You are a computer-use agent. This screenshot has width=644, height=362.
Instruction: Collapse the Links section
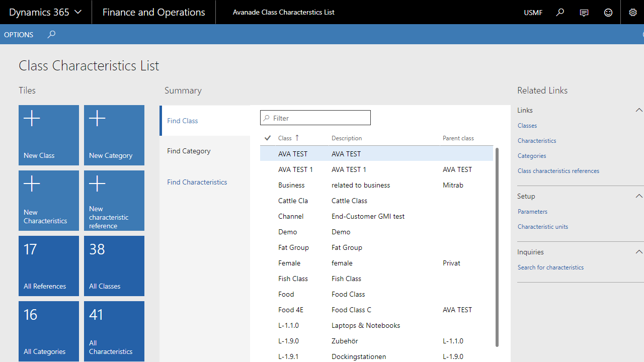(x=639, y=110)
